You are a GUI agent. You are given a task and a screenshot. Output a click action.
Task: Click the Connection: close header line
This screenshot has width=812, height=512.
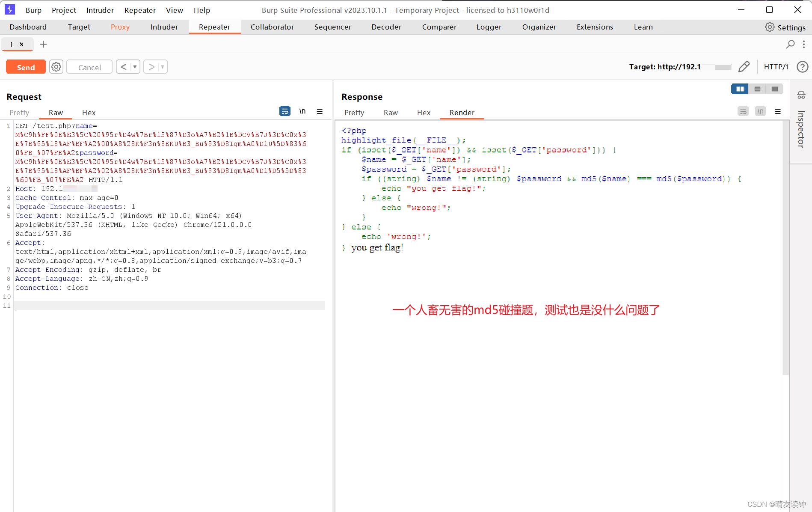[x=52, y=288]
